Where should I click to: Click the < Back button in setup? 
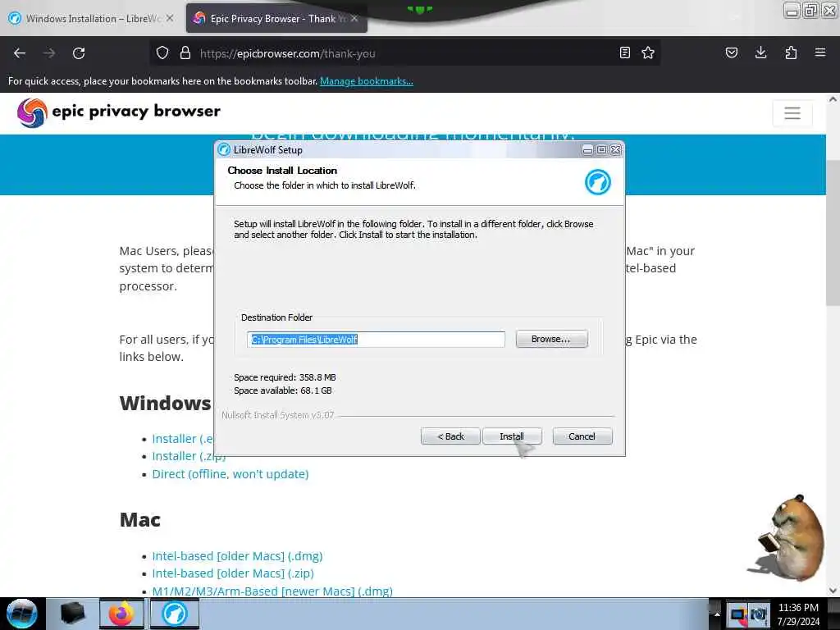450,436
